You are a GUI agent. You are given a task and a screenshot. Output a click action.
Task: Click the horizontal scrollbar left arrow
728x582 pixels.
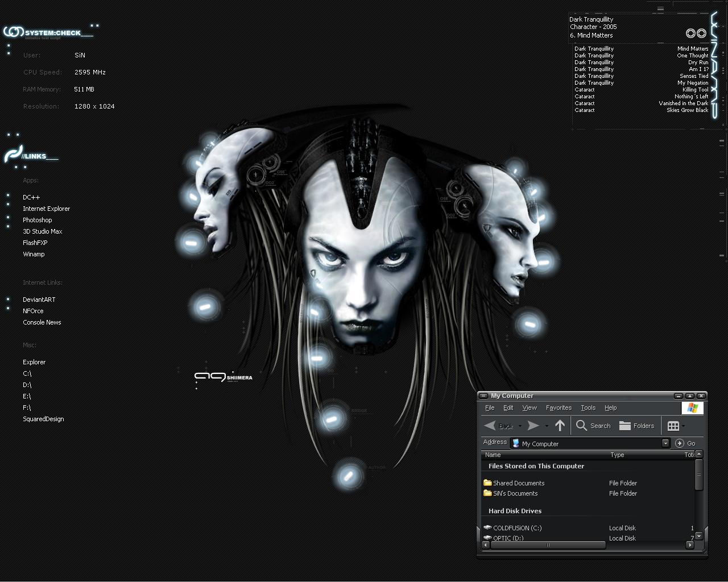pos(486,544)
